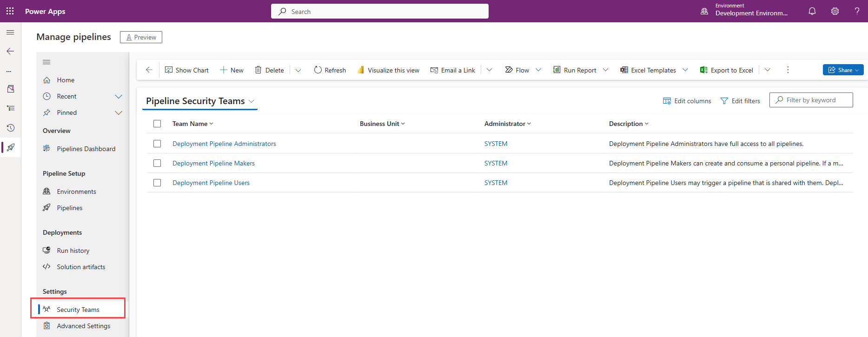Open the history icon in left rail
Image resolution: width=868 pixels, height=337 pixels.
10,128
